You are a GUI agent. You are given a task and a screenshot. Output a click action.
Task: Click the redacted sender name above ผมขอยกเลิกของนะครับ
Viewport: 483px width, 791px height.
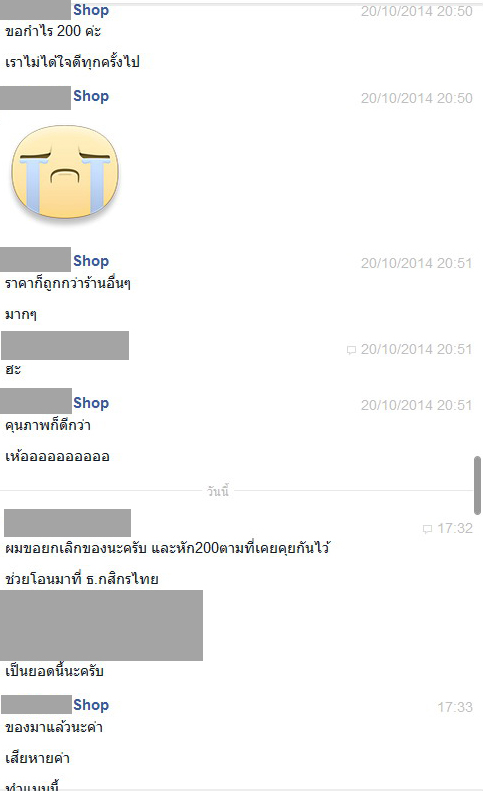[x=67, y=523]
